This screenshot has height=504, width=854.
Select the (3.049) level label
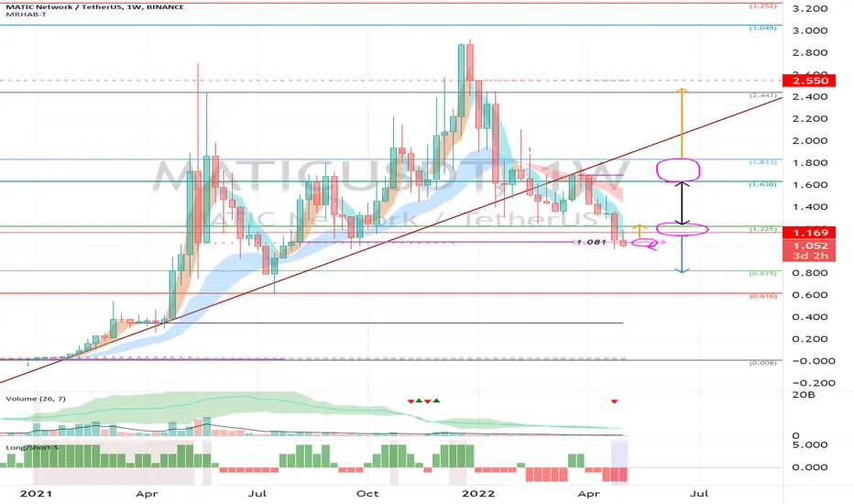click(762, 27)
